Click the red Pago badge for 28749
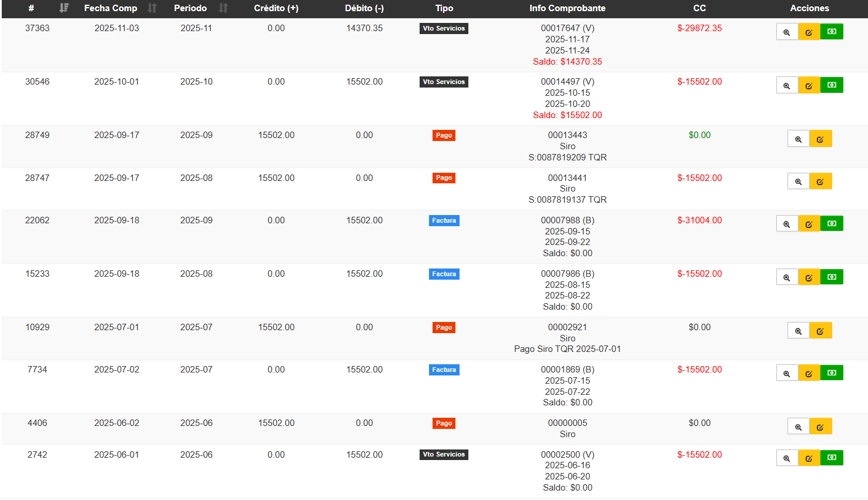The width and height of the screenshot is (868, 500). click(x=444, y=136)
